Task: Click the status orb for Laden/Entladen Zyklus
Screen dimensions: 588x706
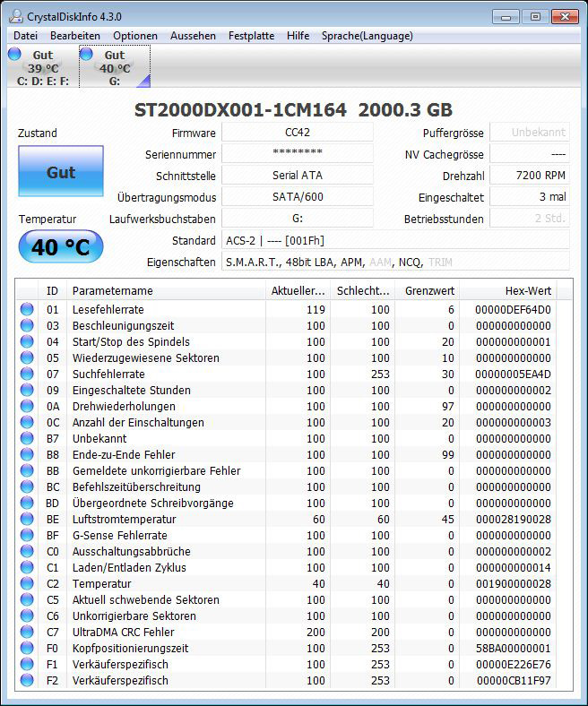Action: tap(27, 567)
